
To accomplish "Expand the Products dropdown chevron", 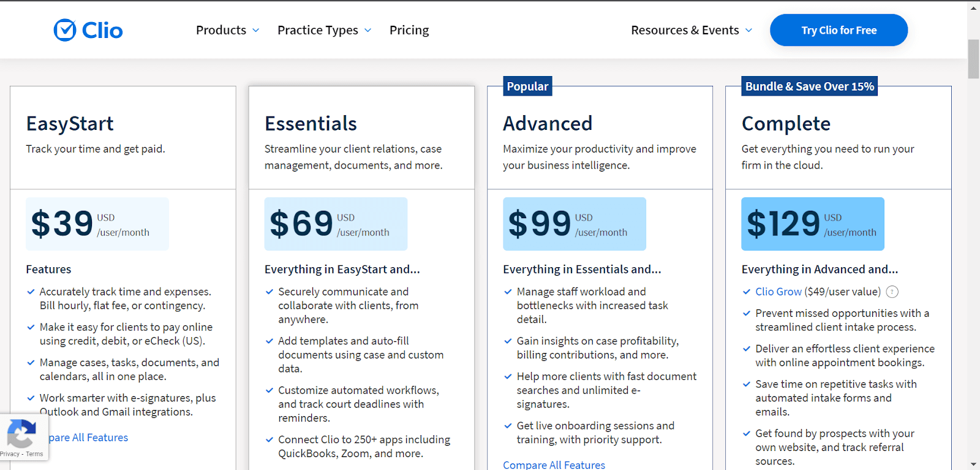I will click(256, 30).
